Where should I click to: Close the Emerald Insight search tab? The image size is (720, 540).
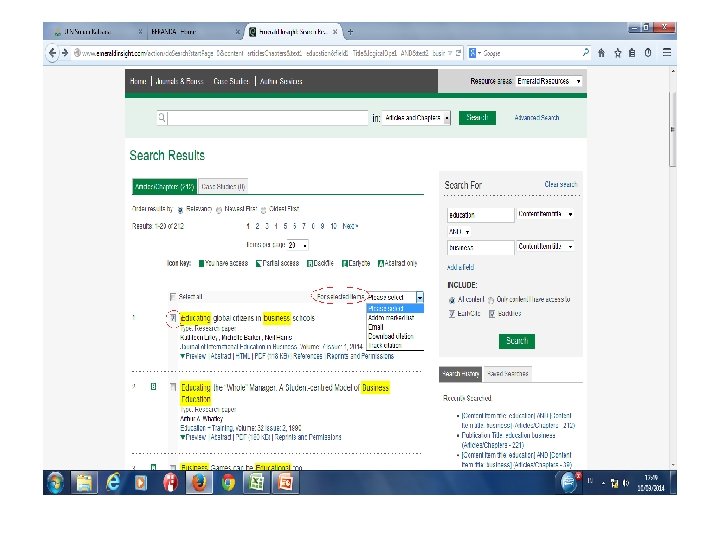335,32
